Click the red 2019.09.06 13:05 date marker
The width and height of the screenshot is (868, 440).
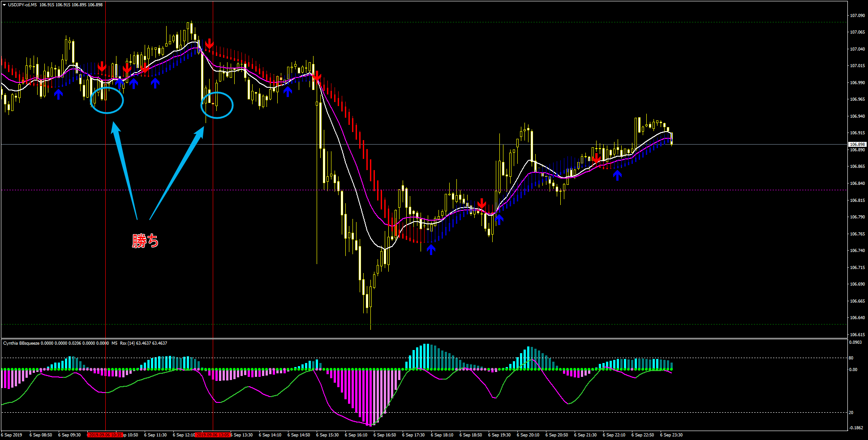[x=213, y=435]
